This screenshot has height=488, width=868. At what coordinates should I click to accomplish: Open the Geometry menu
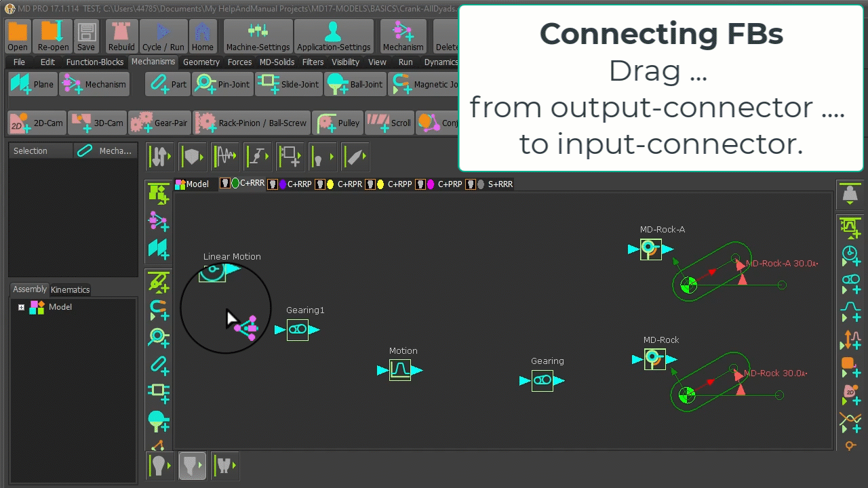coord(201,62)
